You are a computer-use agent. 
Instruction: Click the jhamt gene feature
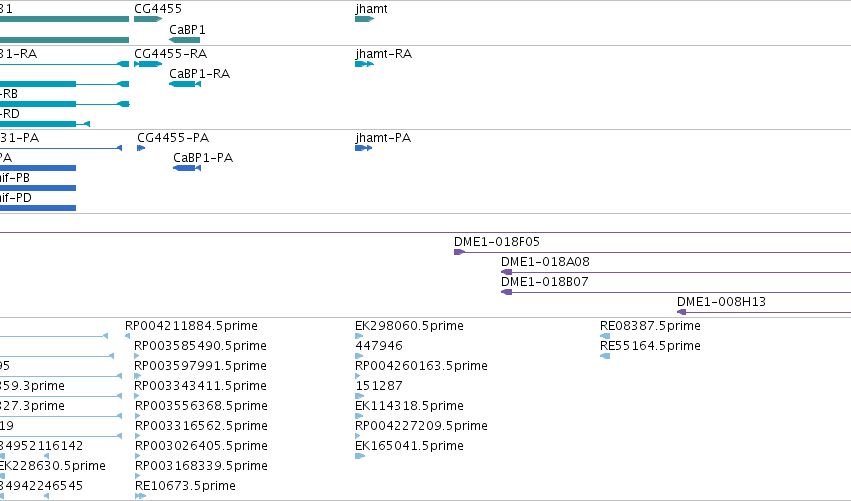click(364, 19)
